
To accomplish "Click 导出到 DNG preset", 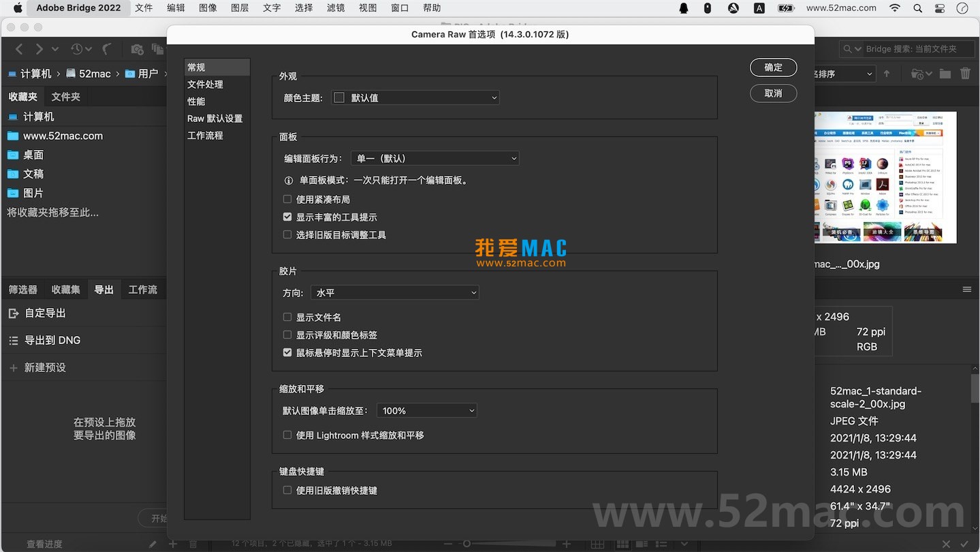I will [x=52, y=340].
